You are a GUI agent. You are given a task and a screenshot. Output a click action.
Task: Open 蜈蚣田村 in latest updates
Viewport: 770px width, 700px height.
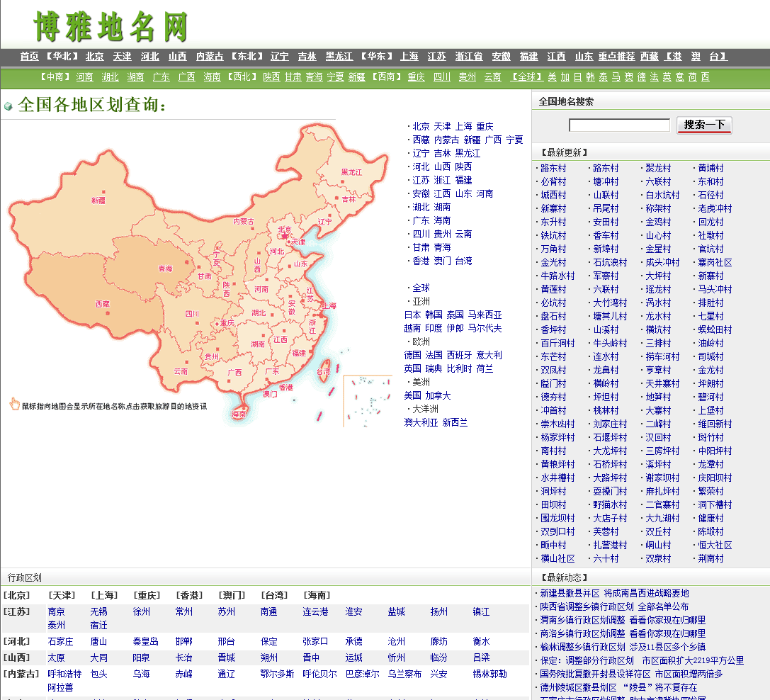(715, 329)
